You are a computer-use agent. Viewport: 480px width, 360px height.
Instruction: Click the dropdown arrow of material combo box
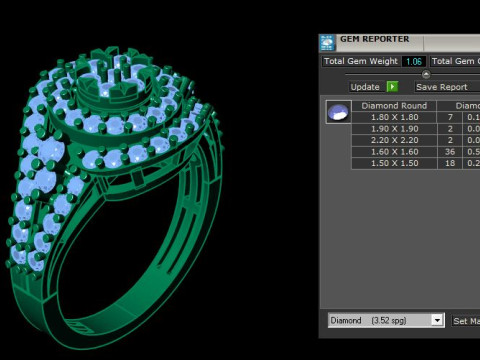coord(437,321)
